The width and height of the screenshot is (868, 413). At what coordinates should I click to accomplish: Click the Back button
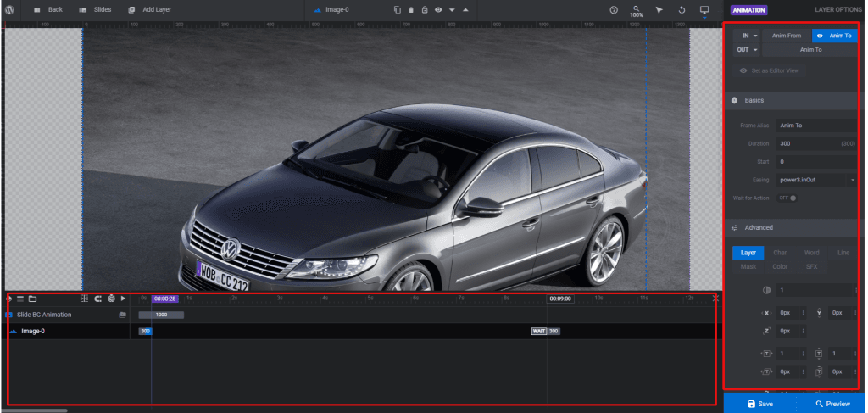click(x=48, y=10)
